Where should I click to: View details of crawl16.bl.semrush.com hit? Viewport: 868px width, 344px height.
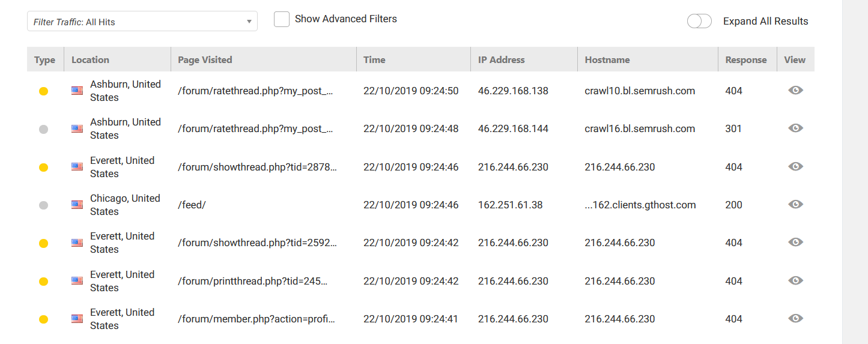(x=795, y=128)
